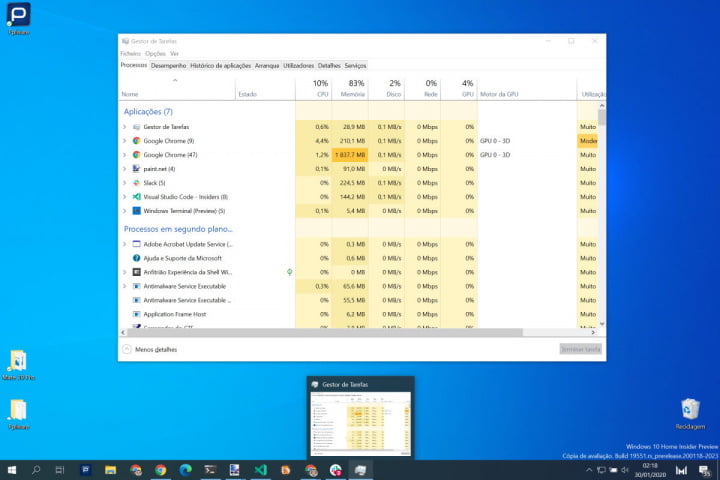The width and height of the screenshot is (720, 480).
Task: Select the Slack (5) process icon
Action: pos(136,183)
